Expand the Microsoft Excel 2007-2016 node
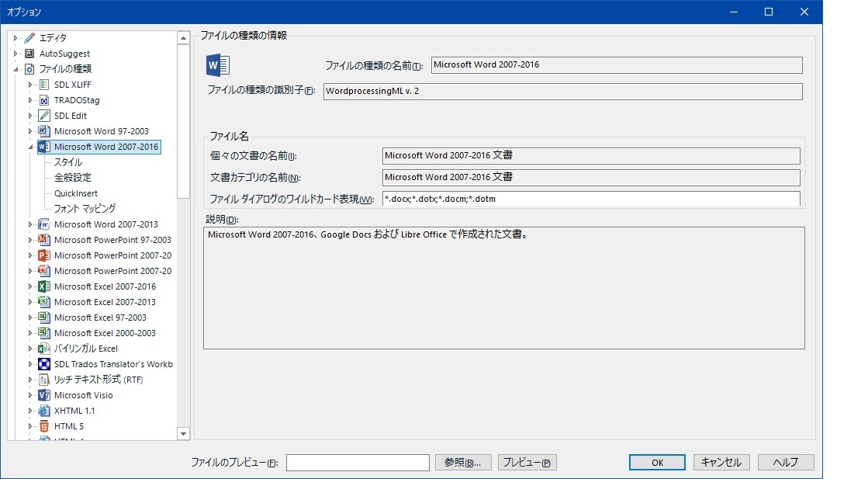The image size is (868, 479). coord(30,286)
